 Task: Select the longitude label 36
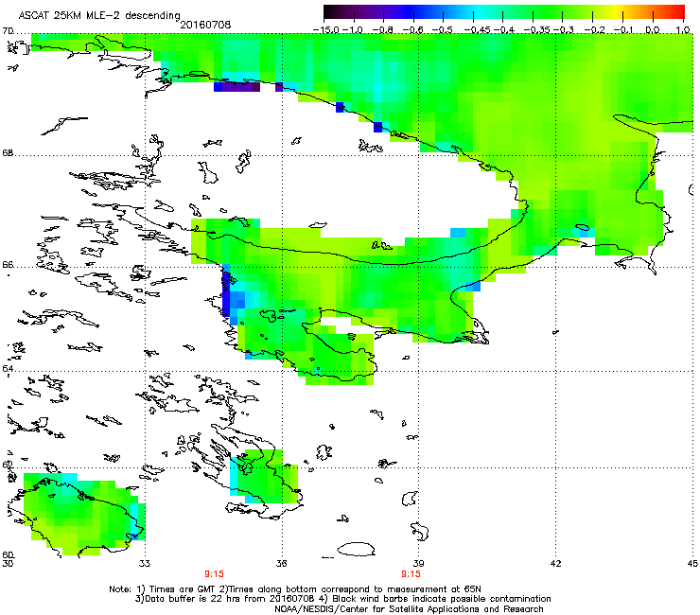point(282,564)
